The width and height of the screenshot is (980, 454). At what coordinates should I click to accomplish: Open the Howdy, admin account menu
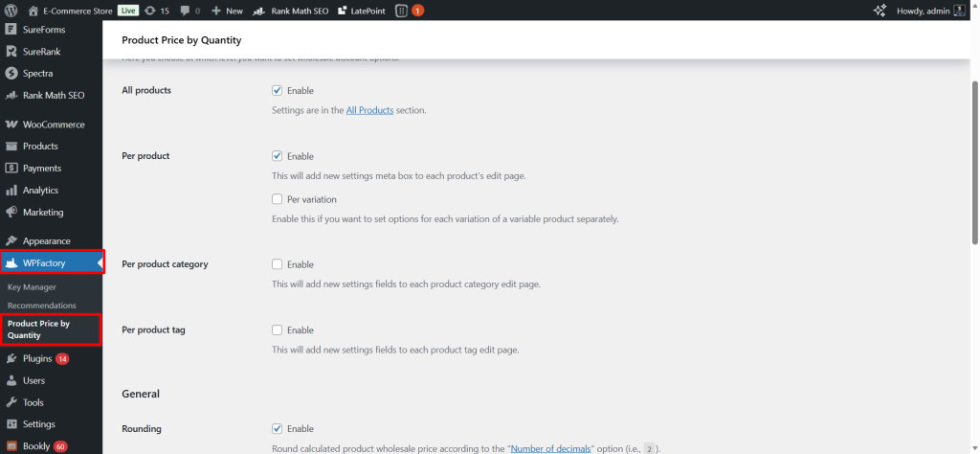930,11
